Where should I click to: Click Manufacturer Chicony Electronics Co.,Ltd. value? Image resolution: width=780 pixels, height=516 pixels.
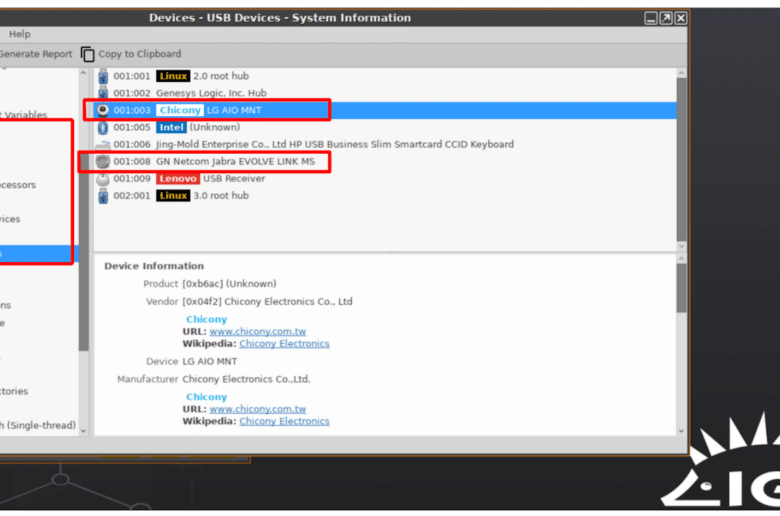[x=246, y=379]
